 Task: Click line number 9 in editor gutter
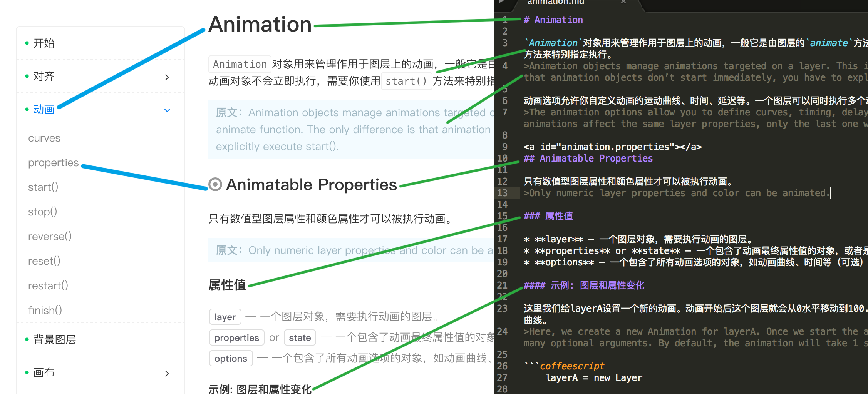504,147
